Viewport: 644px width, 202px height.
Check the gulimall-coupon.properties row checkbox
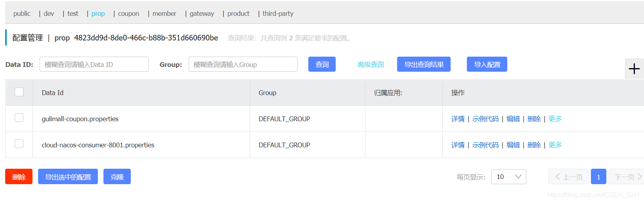(19, 118)
